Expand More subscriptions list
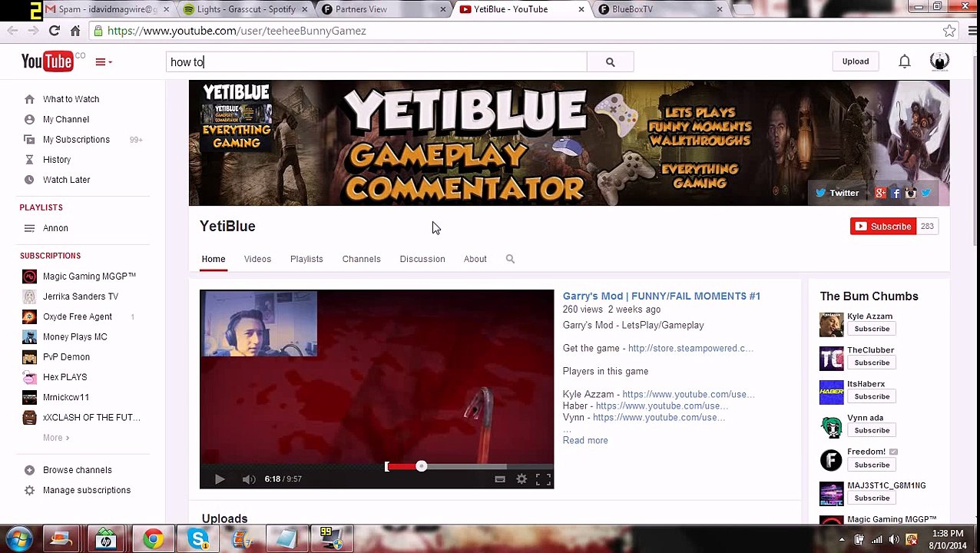The height and width of the screenshot is (553, 980). point(56,438)
